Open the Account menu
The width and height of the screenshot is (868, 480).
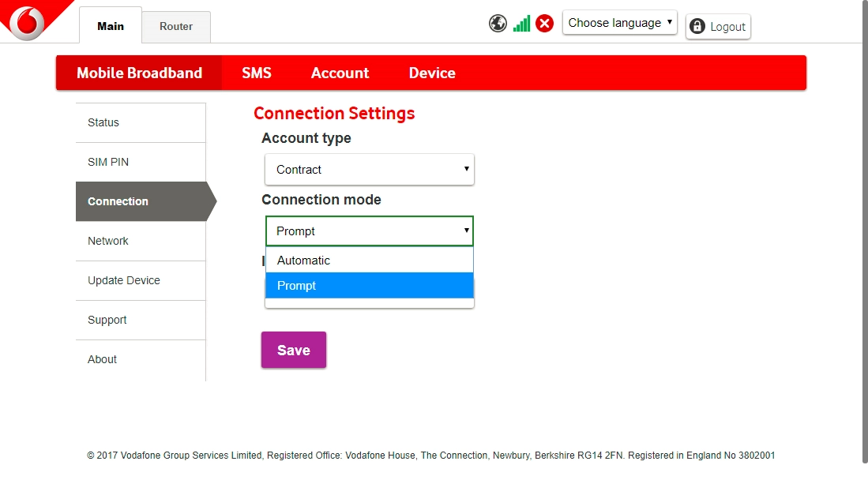coord(340,73)
